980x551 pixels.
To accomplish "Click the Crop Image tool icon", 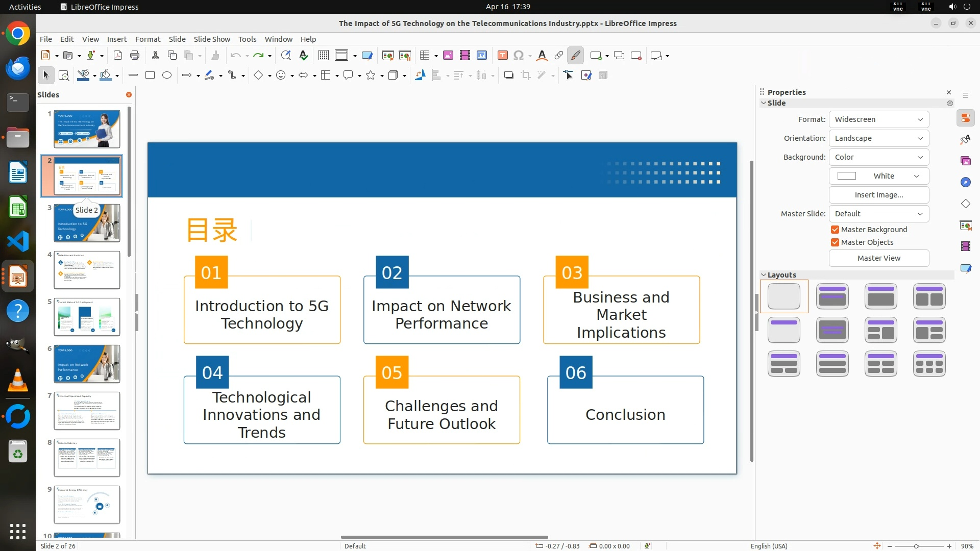I will (x=526, y=76).
